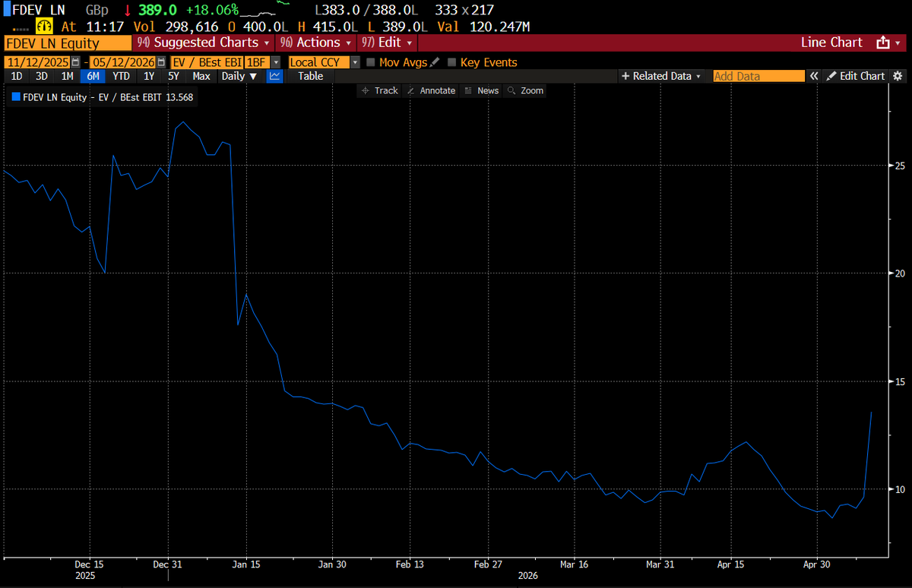Click the last price 389.0 value
The image size is (912, 588).
click(x=157, y=10)
